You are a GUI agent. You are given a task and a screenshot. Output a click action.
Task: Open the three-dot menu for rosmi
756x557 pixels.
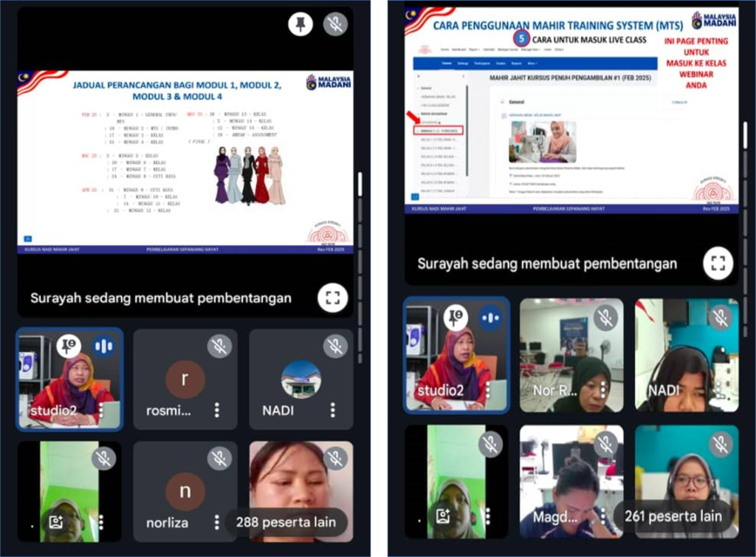tap(216, 410)
